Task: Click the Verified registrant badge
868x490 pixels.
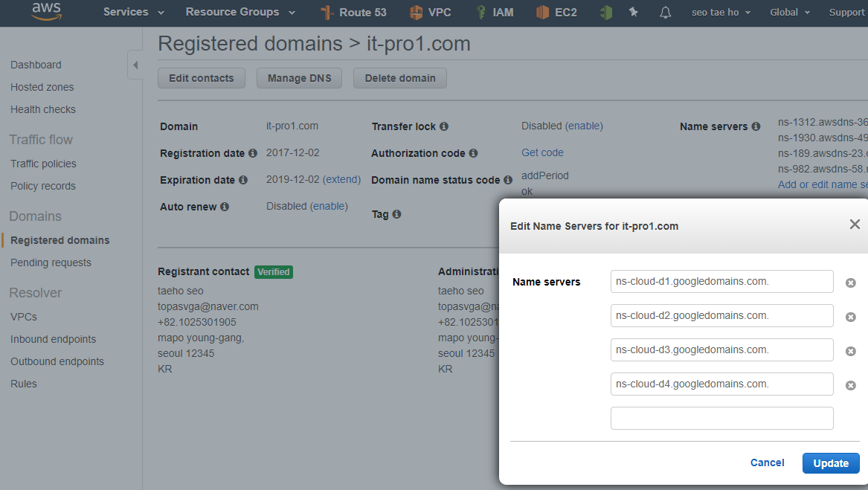Action: 274,272
